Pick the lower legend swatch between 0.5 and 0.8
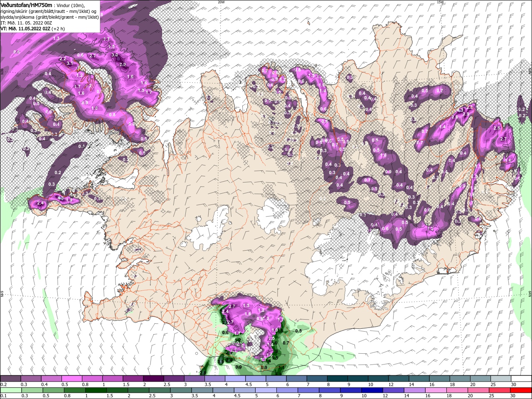The image size is (532, 399). tap(54, 390)
